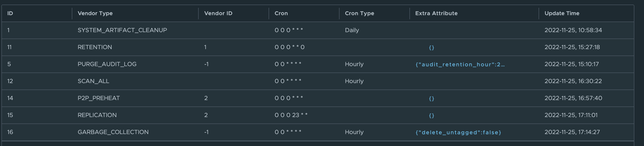Select the SYSTEM_ARTIFACT_CLEANUP row
The width and height of the screenshot is (644, 146).
click(122, 30)
